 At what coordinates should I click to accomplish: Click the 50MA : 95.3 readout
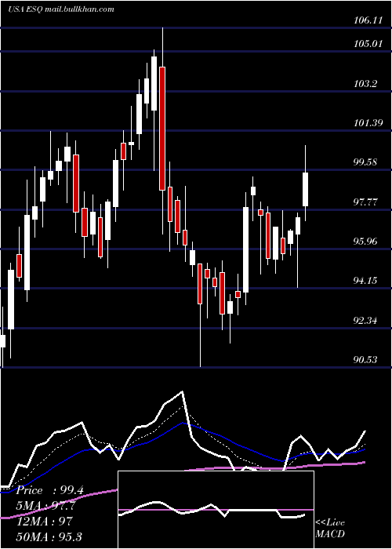[x=49, y=536]
